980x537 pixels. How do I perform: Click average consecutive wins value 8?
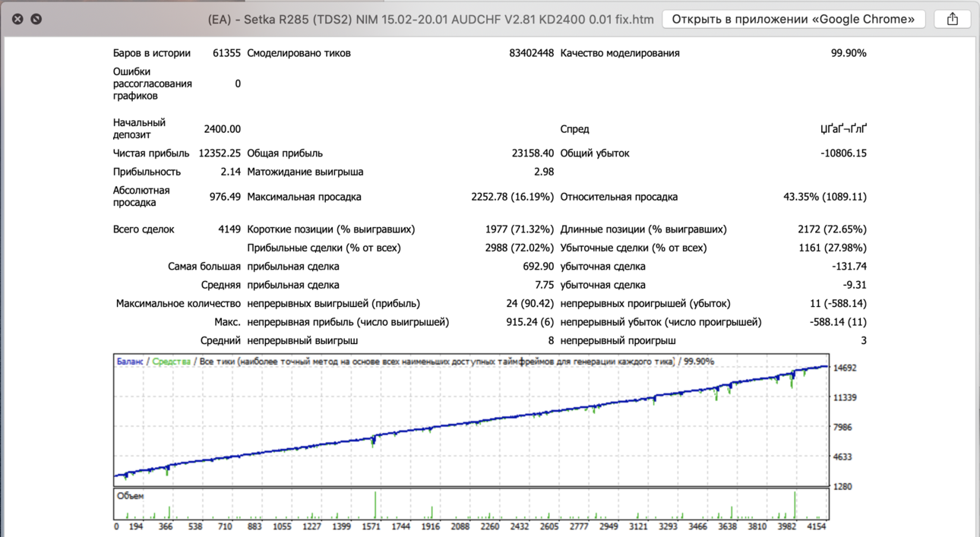click(551, 341)
